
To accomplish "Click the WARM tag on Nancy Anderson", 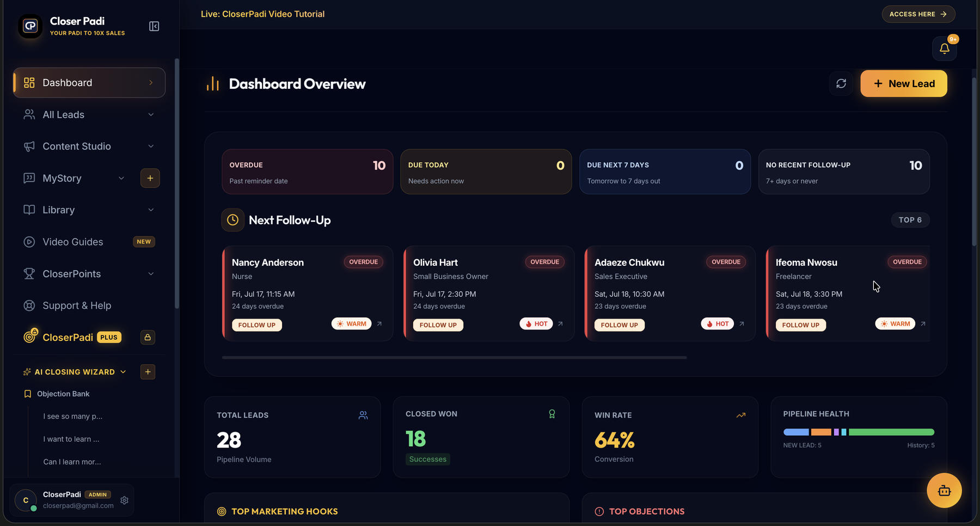I will point(352,324).
